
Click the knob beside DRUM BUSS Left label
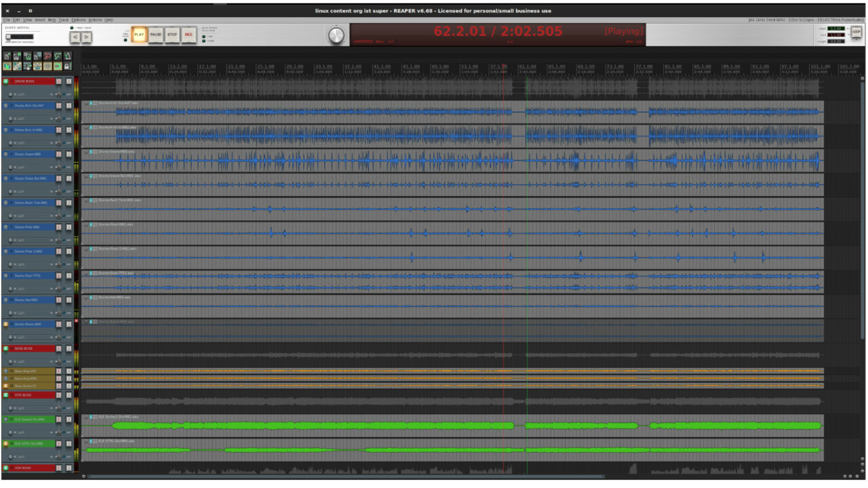click(10, 94)
